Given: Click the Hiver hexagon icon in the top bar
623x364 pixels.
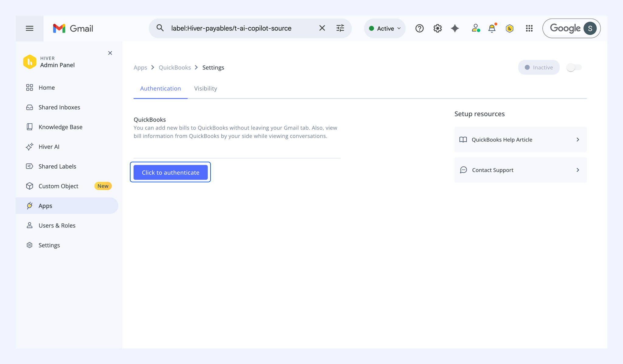Looking at the screenshot, I should [x=510, y=28].
